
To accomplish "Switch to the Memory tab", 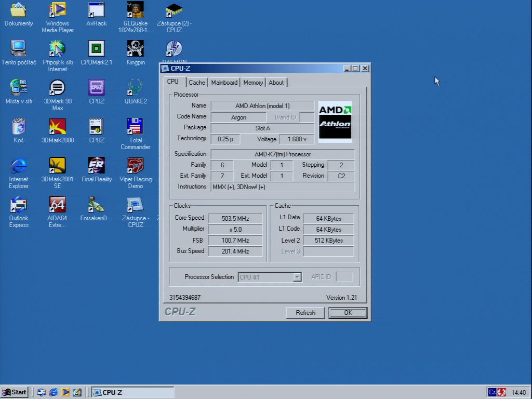I will (x=253, y=83).
